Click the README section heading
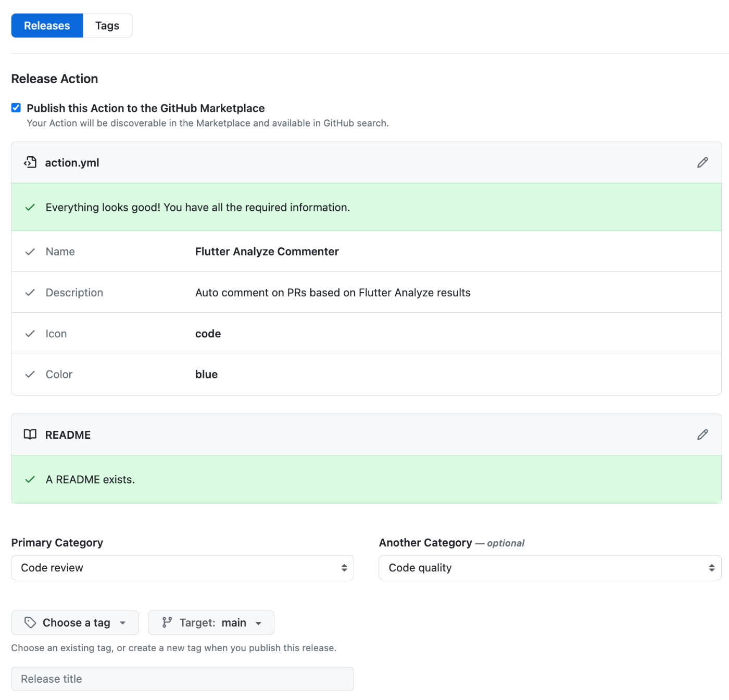Image resolution: width=729 pixels, height=700 pixels. [68, 435]
